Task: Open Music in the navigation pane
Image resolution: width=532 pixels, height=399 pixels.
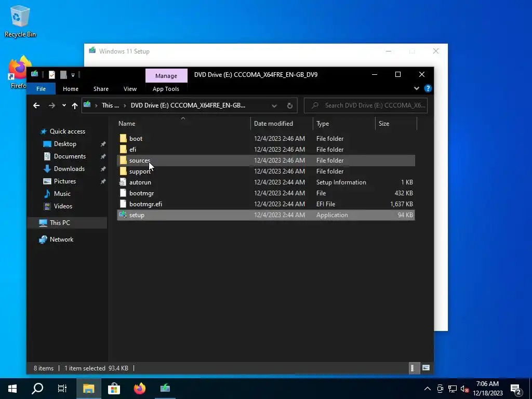Action: click(62, 194)
